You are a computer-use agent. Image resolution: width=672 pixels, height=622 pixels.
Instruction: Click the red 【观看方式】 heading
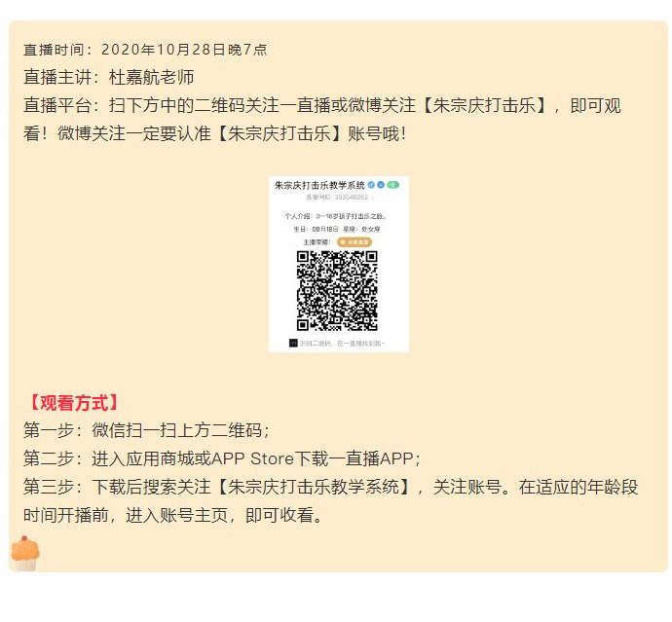click(x=70, y=403)
